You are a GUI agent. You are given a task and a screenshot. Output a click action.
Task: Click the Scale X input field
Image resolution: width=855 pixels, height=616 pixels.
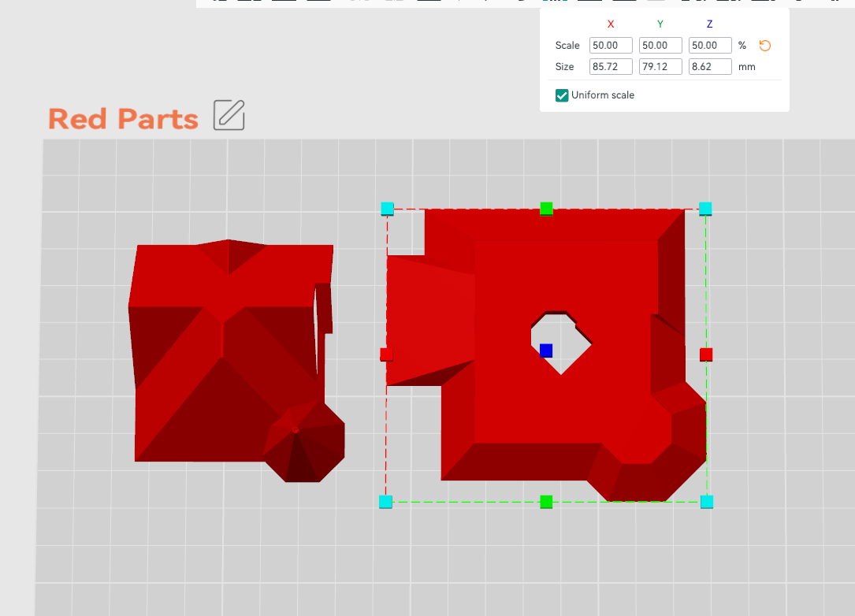click(x=611, y=45)
